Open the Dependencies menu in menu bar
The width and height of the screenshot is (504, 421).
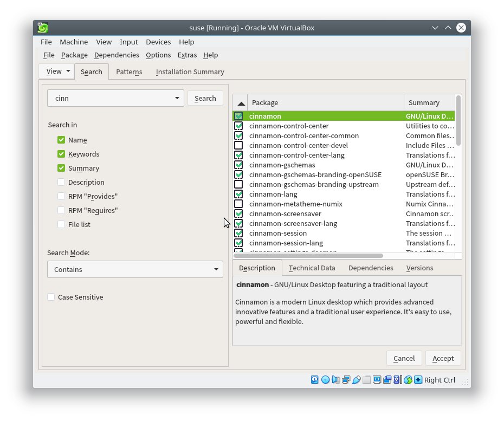(x=117, y=55)
